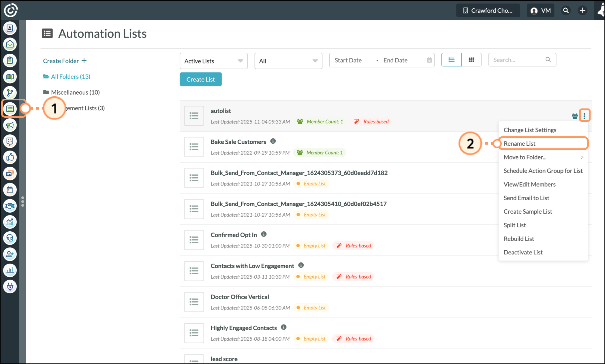Open autolist three-dot options menu

tap(584, 116)
